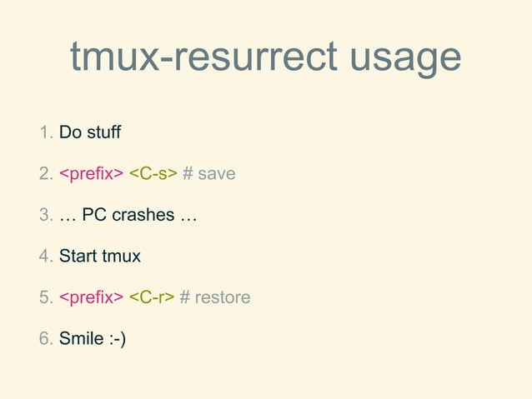Select the pink <prefix> in step 2

tap(91, 174)
